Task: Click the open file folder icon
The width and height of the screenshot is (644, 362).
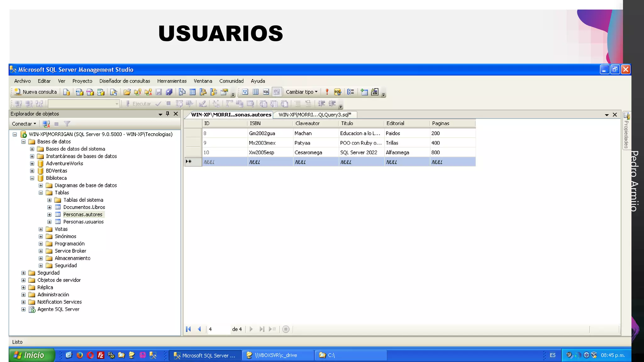Action: pyautogui.click(x=127, y=92)
